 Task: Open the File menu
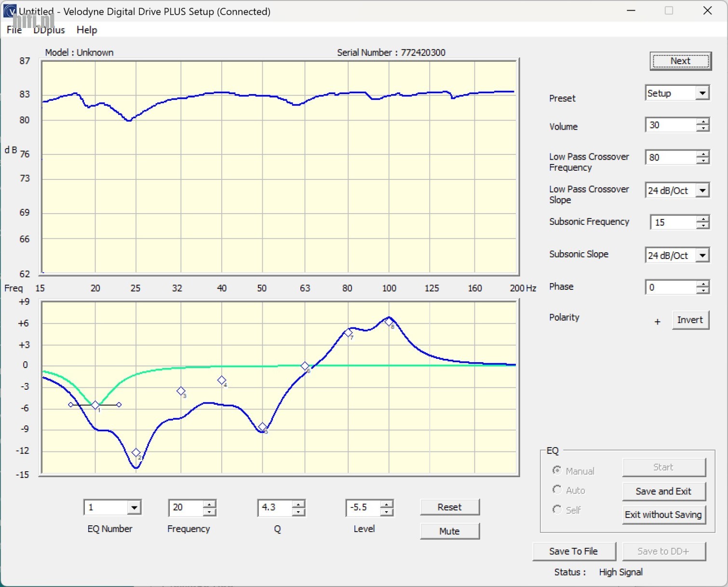[14, 30]
